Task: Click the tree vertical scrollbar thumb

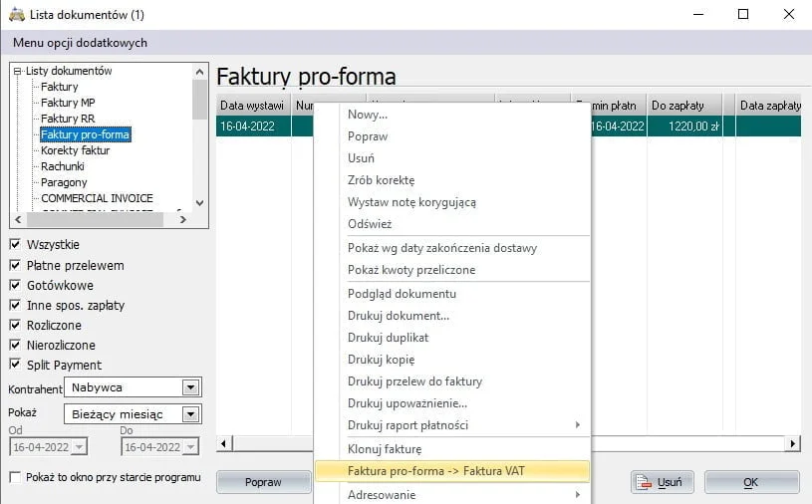Action: (x=200, y=100)
